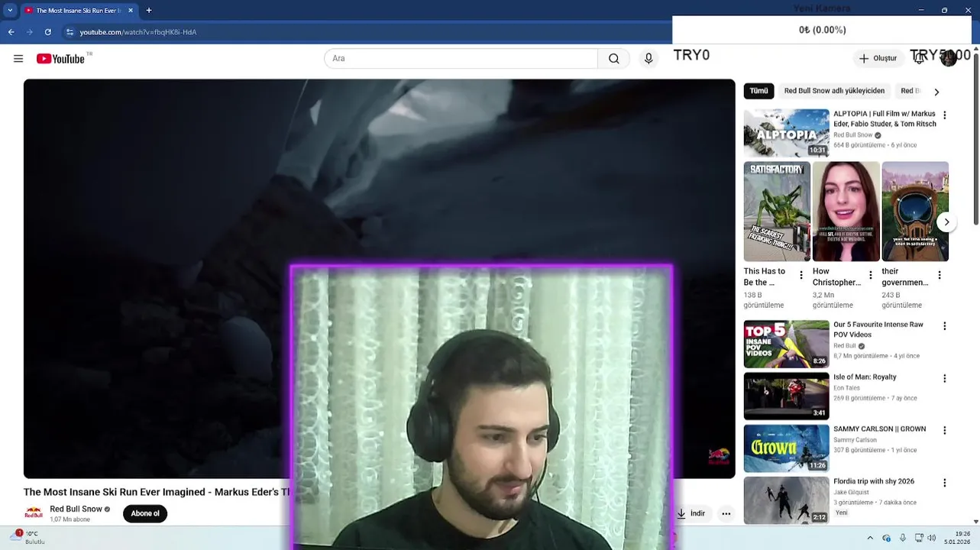Image resolution: width=980 pixels, height=550 pixels.
Task: Open options for SAMMY CARLSON GROWN video
Action: coord(944,430)
